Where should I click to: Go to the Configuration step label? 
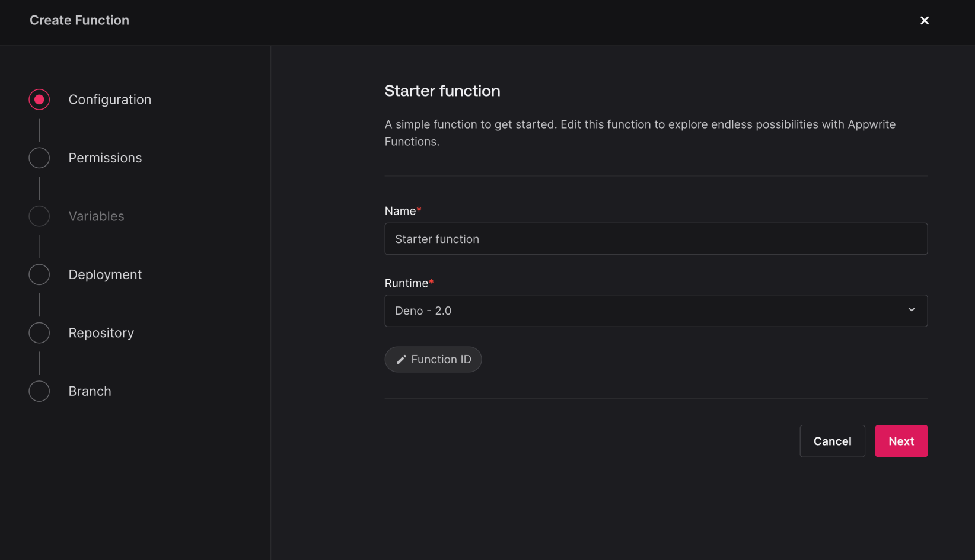110,100
